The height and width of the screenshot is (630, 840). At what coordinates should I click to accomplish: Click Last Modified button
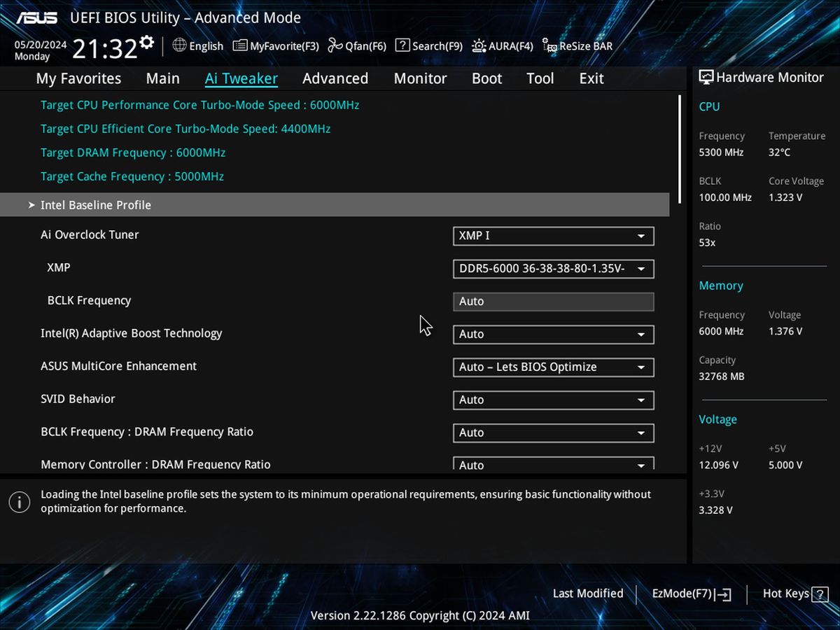[588, 594]
